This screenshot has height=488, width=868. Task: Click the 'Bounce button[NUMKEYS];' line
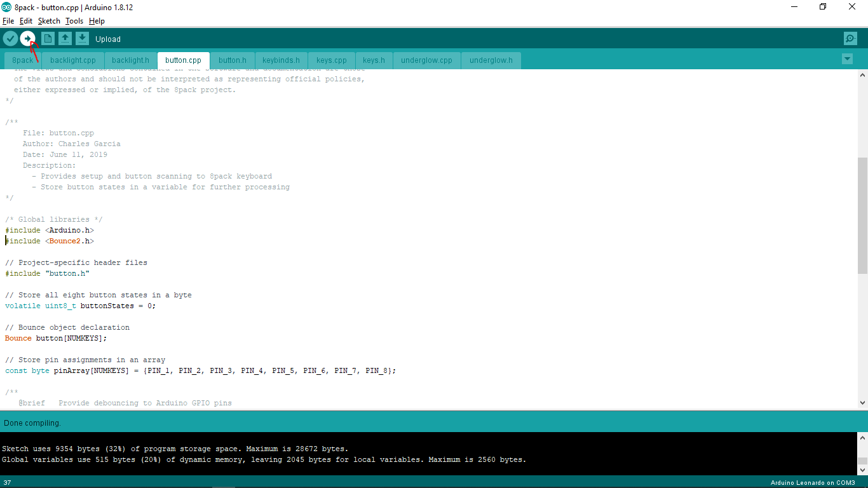[x=56, y=338]
